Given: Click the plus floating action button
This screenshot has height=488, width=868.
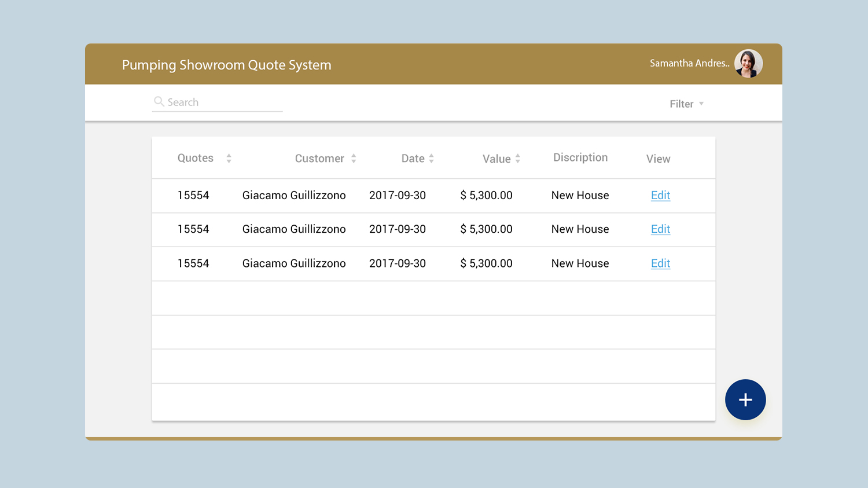Looking at the screenshot, I should 745,399.
